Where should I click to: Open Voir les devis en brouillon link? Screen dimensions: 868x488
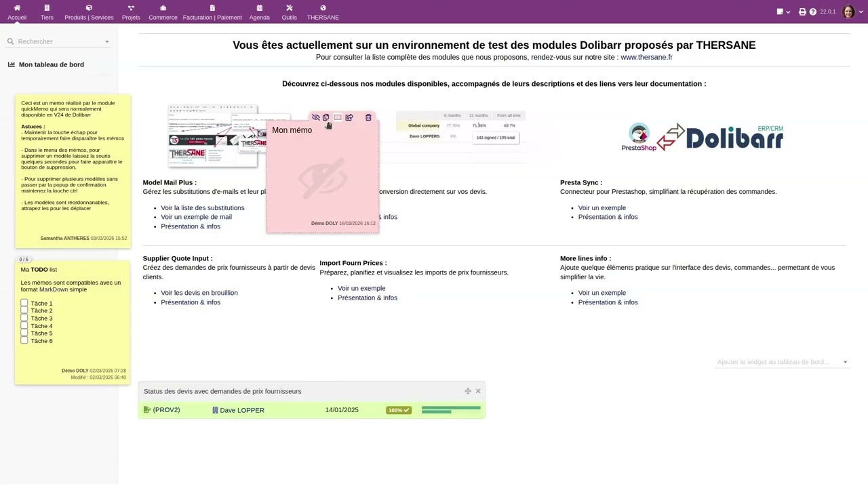coord(199,293)
